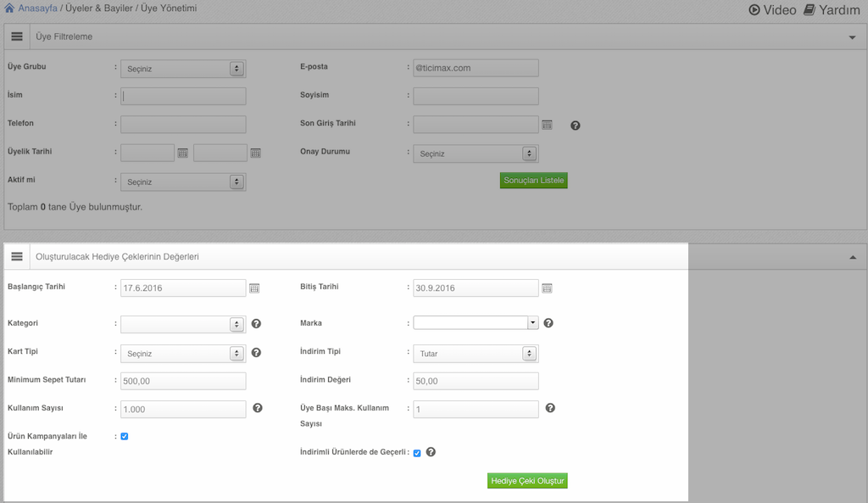Open the Üye Grubu dropdown
The width and height of the screenshot is (868, 503).
click(x=182, y=69)
